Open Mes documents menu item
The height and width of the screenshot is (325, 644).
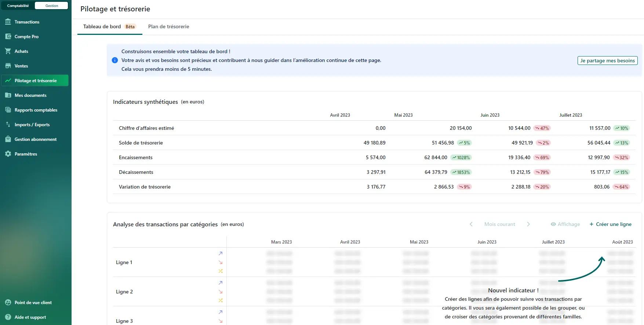tap(35, 95)
